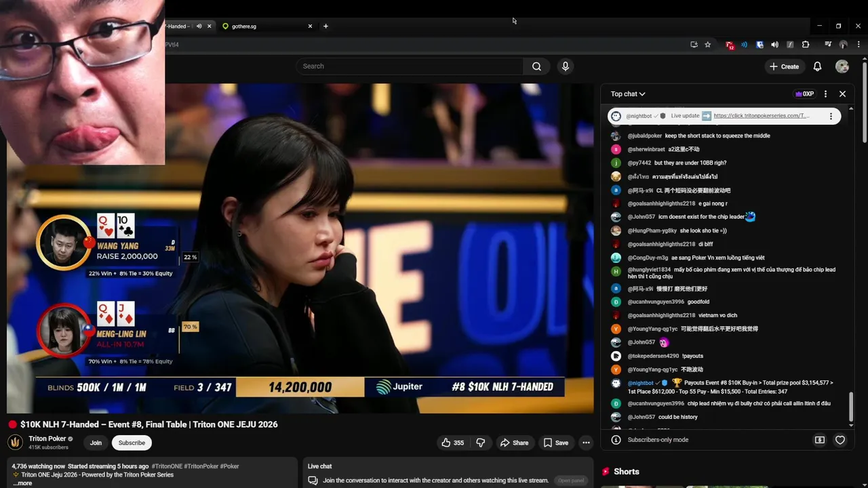Open live chat panel options menu
The height and width of the screenshot is (488, 868).
pyautogui.click(x=825, y=94)
